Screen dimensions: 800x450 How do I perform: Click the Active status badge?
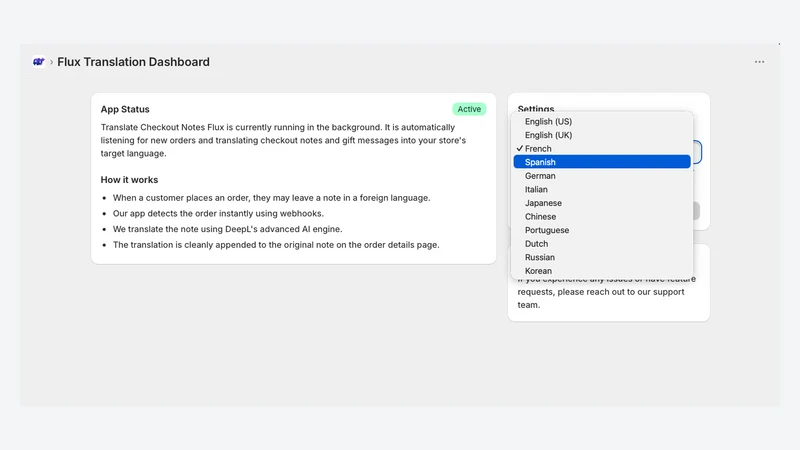click(469, 109)
